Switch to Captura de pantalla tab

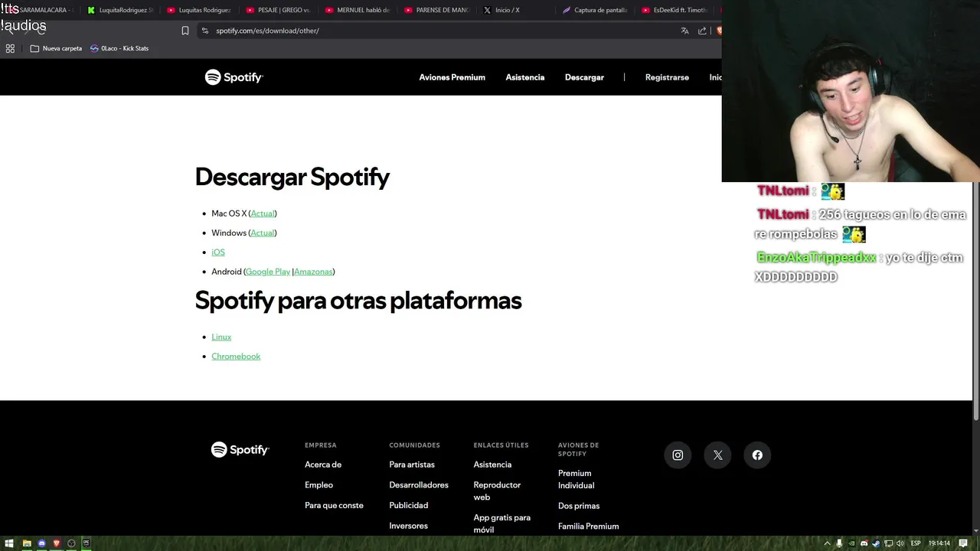(x=595, y=10)
